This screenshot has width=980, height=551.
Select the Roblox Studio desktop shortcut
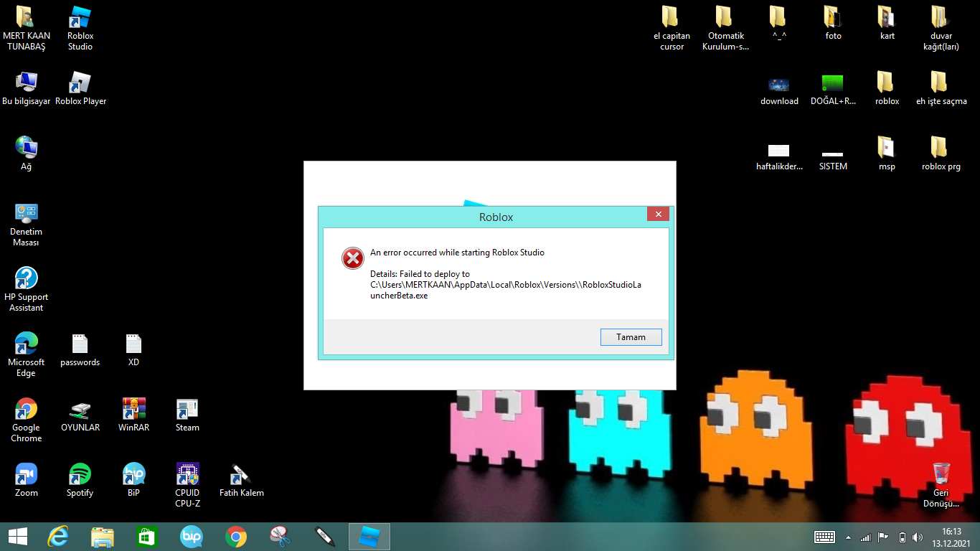tap(80, 29)
